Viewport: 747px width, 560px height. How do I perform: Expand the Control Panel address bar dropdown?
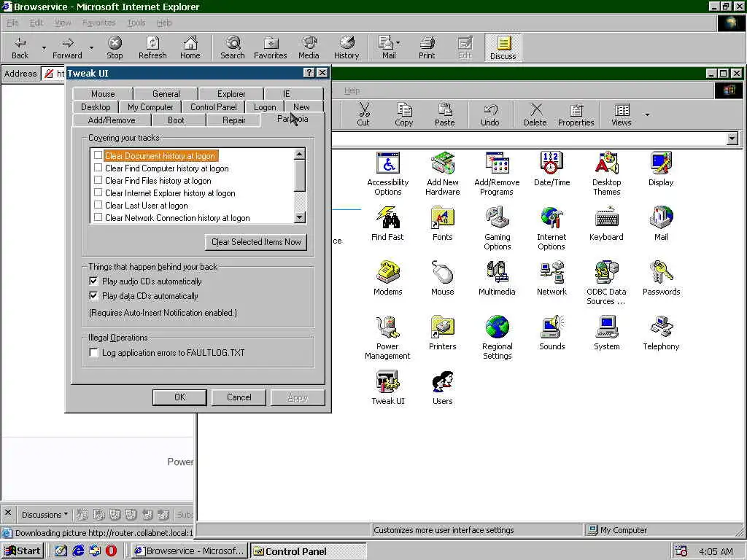(732, 139)
